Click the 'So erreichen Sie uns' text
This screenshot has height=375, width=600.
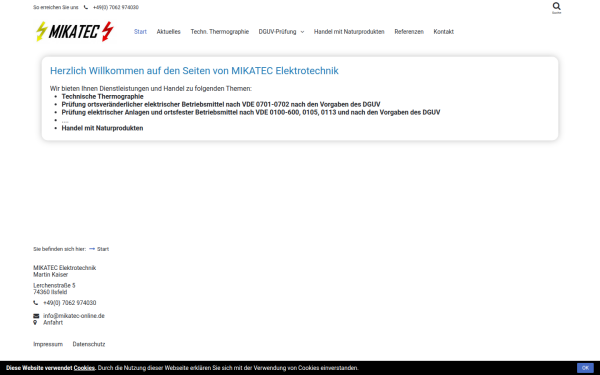[55, 7]
